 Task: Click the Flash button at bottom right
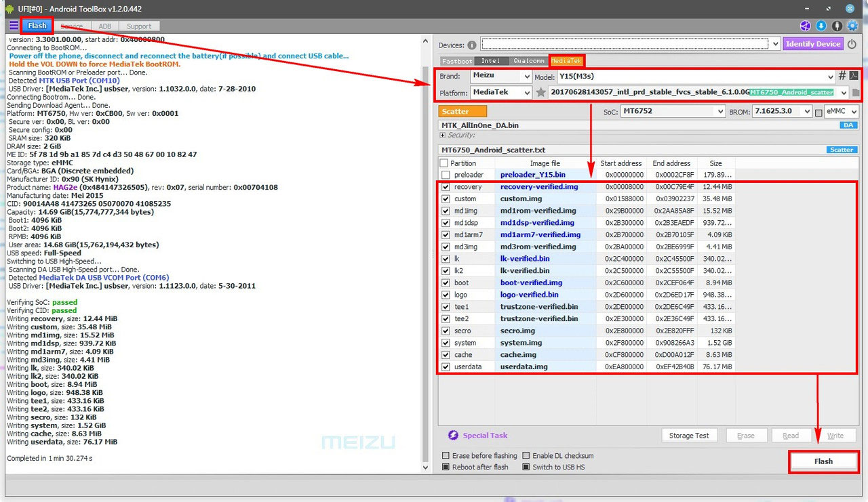(823, 461)
